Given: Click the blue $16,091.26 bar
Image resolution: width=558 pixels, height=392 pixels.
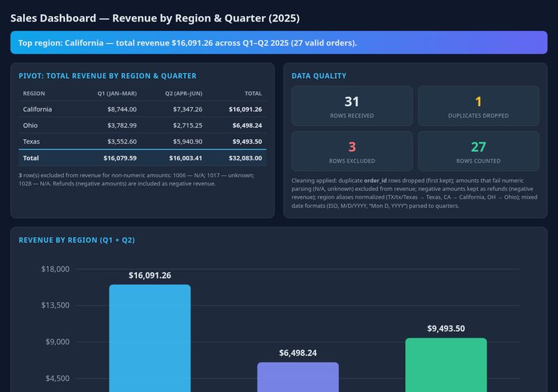Looking at the screenshot, I should [x=150, y=338].
